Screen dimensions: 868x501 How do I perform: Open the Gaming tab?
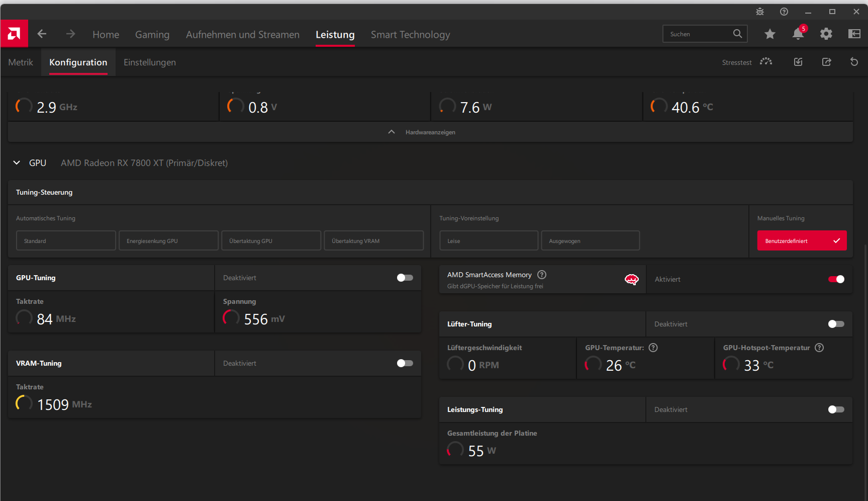coord(152,34)
